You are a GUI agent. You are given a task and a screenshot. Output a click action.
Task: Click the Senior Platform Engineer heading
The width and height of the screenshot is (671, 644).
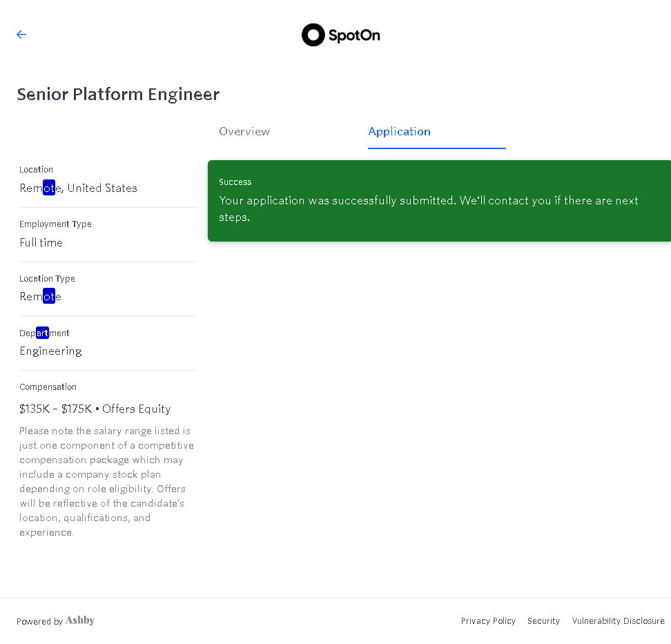click(x=118, y=95)
